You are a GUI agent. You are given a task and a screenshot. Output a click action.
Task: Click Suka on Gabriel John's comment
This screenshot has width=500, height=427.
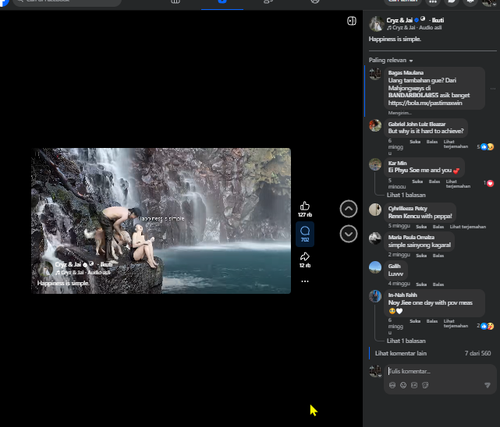pos(415,142)
